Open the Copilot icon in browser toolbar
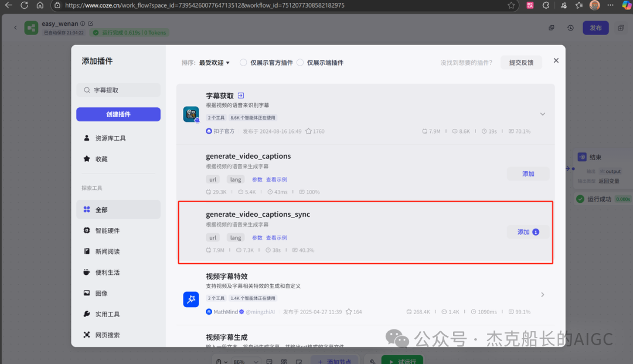Screen dimensions: 633x364 coord(627,5)
